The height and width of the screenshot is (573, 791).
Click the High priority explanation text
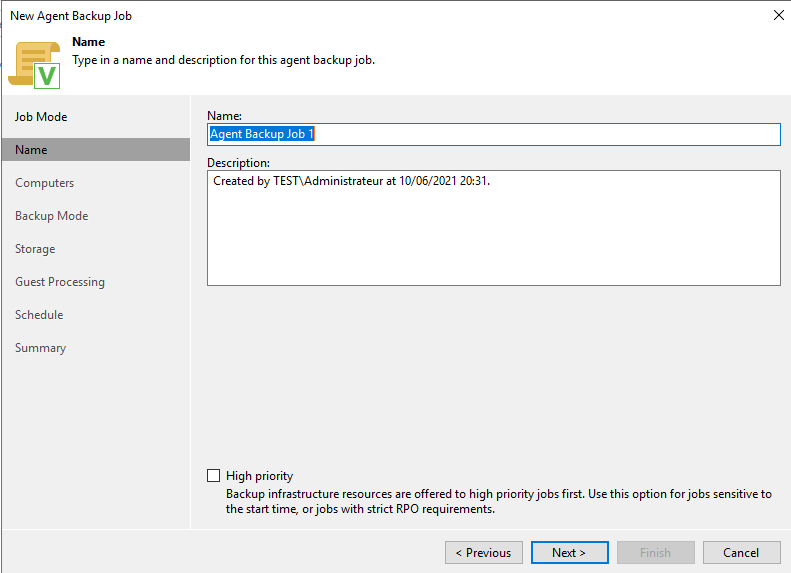click(498, 501)
